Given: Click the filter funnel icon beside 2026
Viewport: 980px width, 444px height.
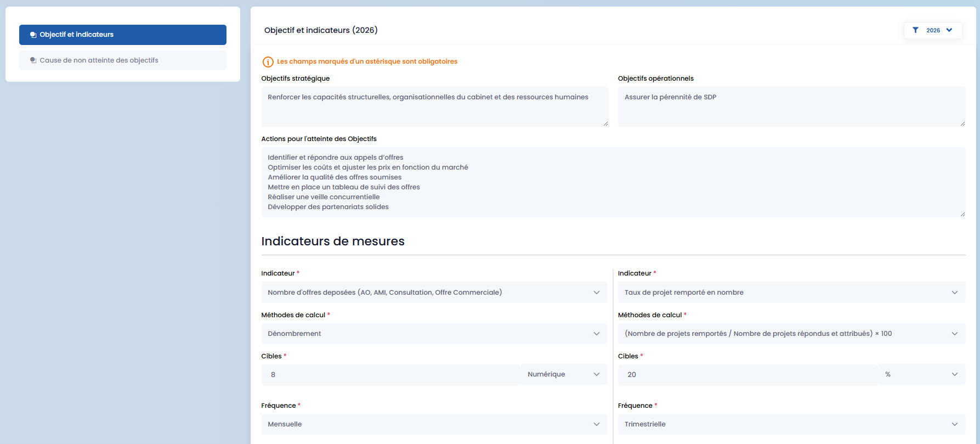Looking at the screenshot, I should point(915,30).
